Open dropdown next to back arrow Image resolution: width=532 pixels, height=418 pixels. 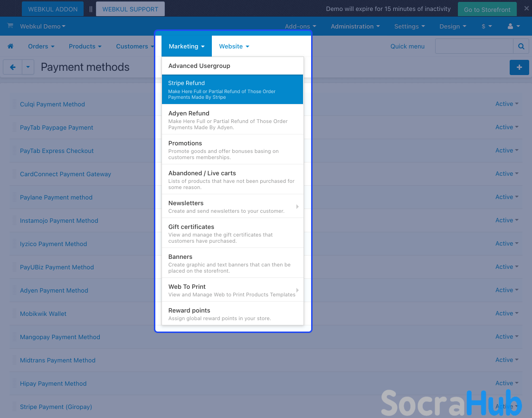(28, 67)
